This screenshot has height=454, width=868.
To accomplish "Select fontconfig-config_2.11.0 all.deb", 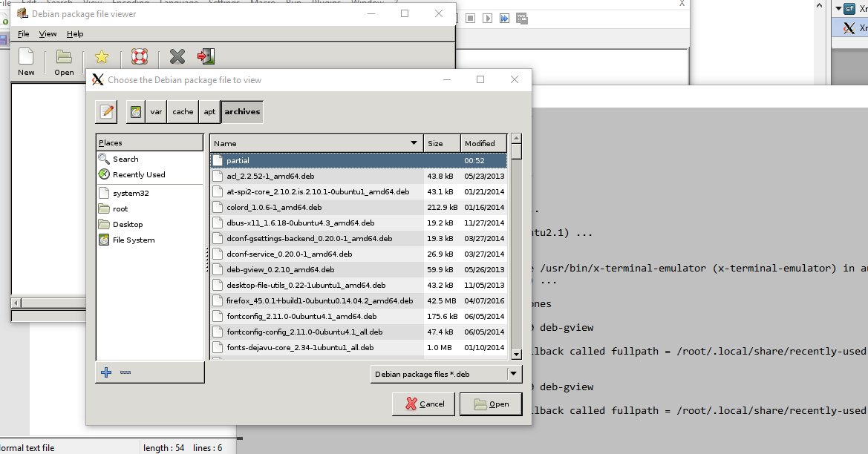I will pyautogui.click(x=358, y=332).
